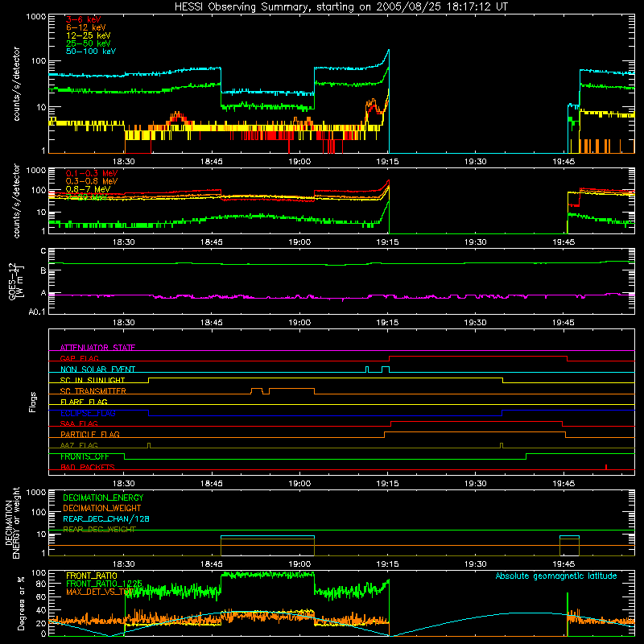
Task: Click the MAX_DET_VS_TOT orange legend label
Action: [100, 592]
